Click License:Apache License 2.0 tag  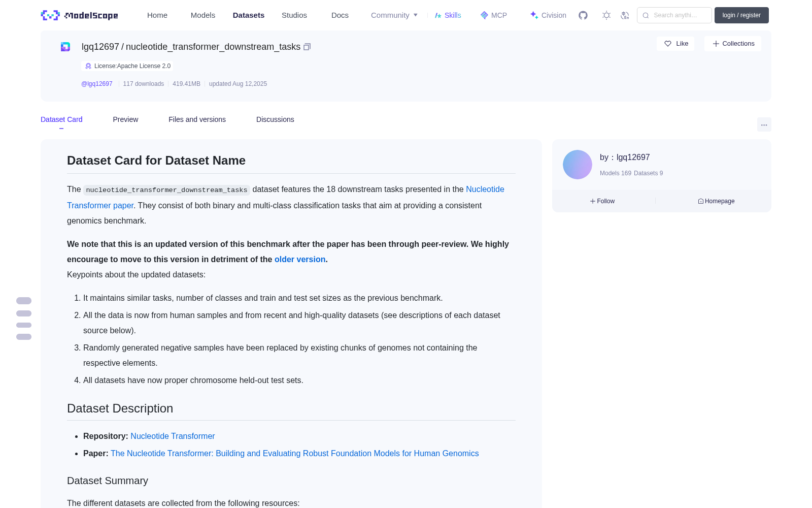pos(127,66)
